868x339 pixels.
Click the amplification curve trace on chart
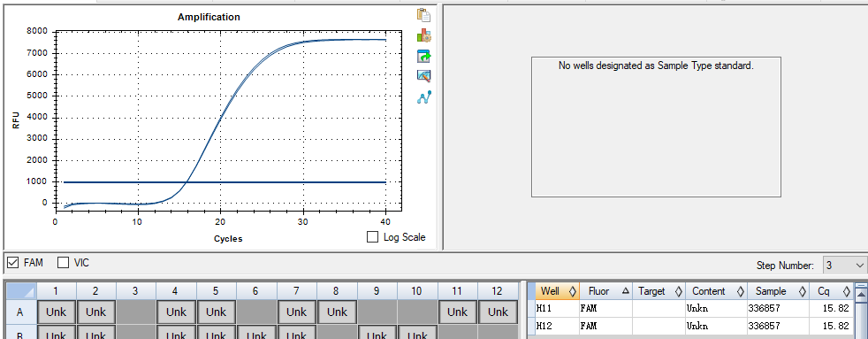pyautogui.click(x=220, y=117)
